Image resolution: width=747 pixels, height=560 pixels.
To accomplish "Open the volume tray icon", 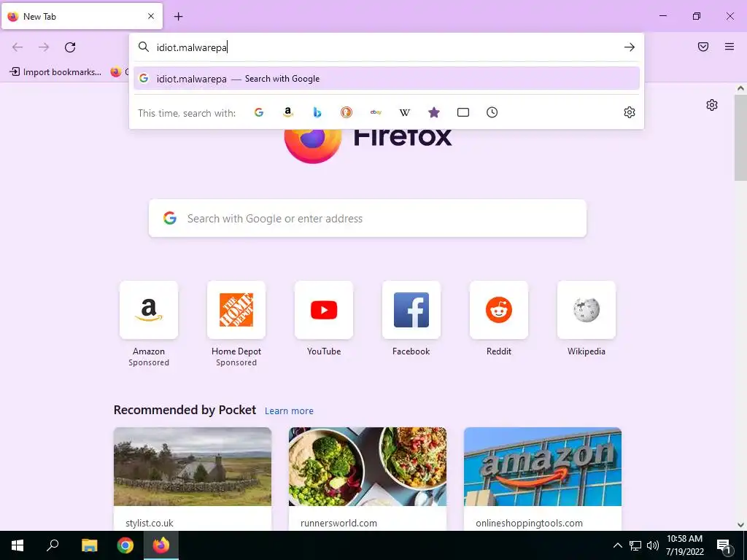I will click(x=653, y=545).
